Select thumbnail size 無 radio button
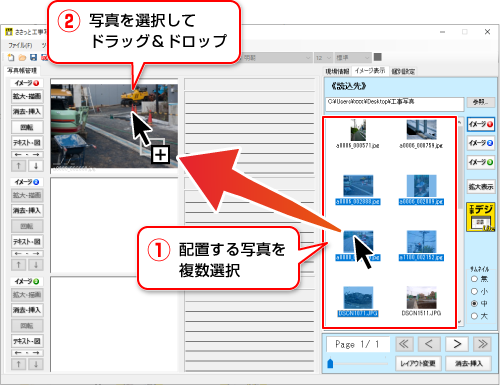The image size is (500, 385). coord(474,279)
